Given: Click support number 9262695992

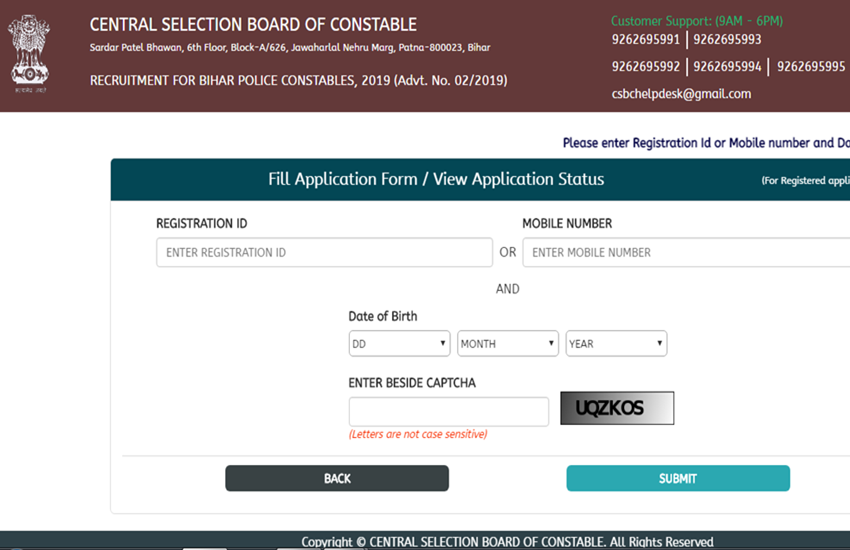Looking at the screenshot, I should click(646, 67).
